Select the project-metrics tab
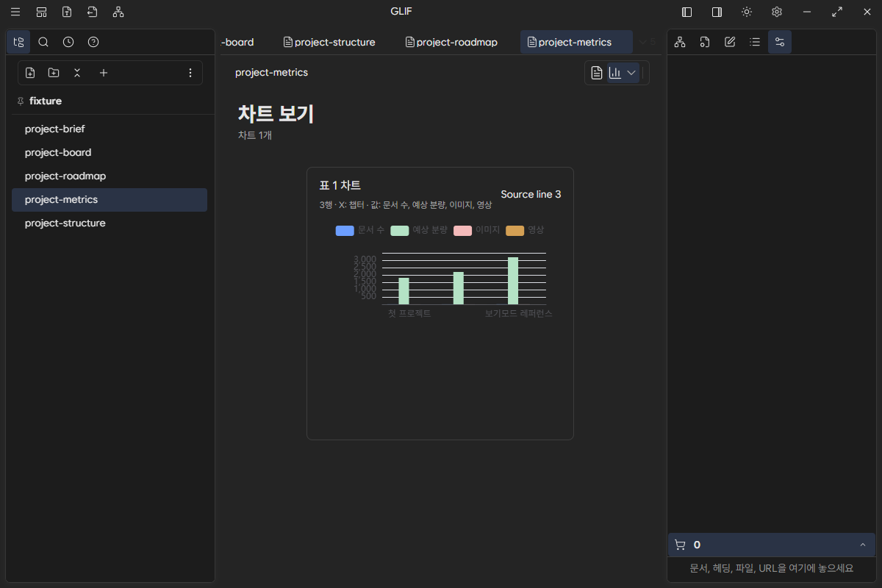The height and width of the screenshot is (588, 882). [x=576, y=42]
